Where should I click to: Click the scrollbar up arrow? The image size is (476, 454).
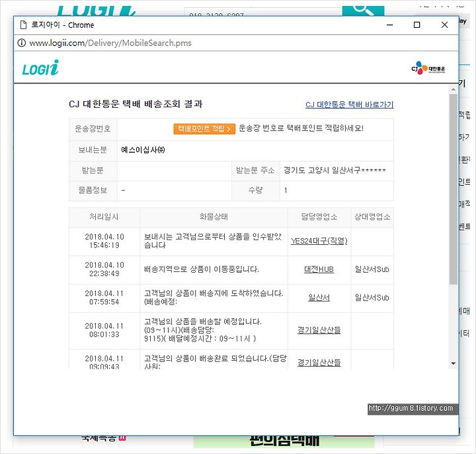[454, 89]
